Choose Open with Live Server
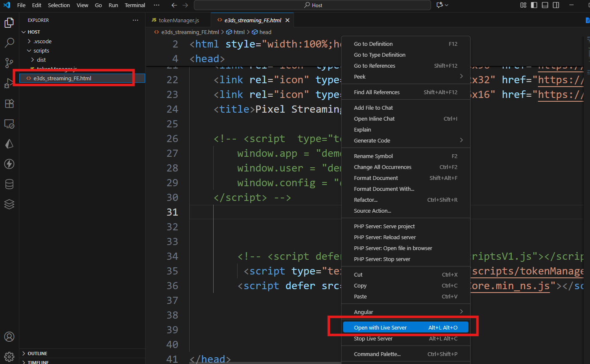 [405, 327]
